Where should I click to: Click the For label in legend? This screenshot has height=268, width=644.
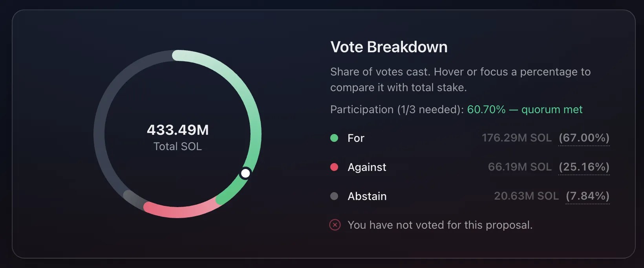click(x=356, y=138)
